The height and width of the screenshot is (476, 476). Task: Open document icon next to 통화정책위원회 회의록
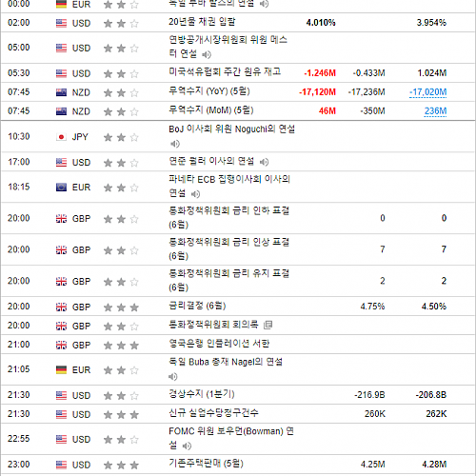[x=268, y=325]
